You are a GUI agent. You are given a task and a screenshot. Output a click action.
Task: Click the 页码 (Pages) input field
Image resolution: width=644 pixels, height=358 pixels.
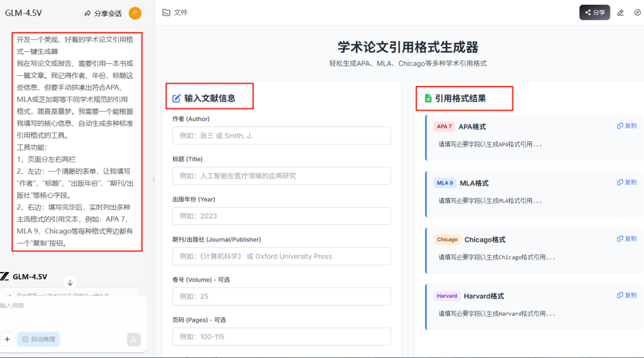coord(281,337)
